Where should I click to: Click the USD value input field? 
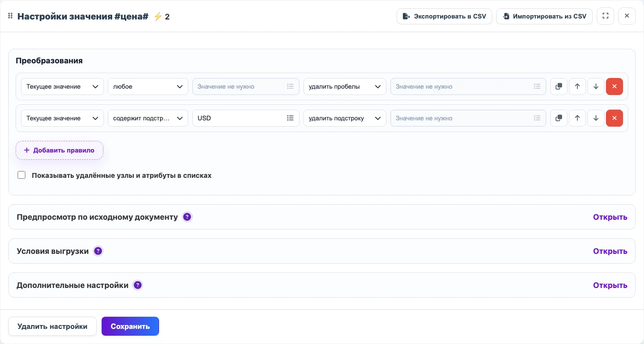click(246, 118)
